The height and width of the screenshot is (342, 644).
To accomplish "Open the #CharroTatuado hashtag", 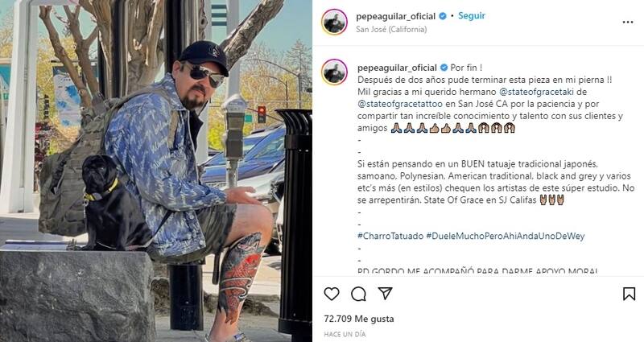I will click(x=390, y=236).
